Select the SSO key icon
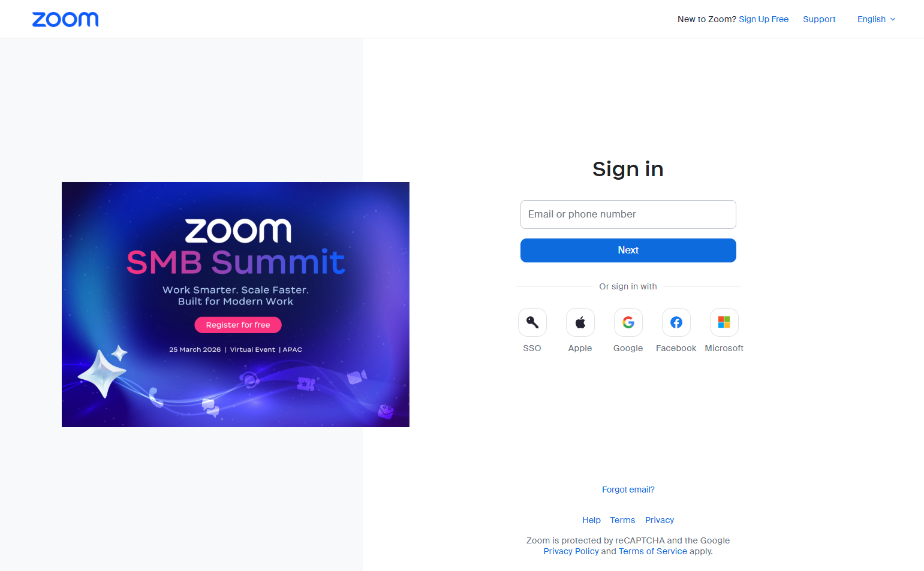924x571 pixels. point(532,322)
